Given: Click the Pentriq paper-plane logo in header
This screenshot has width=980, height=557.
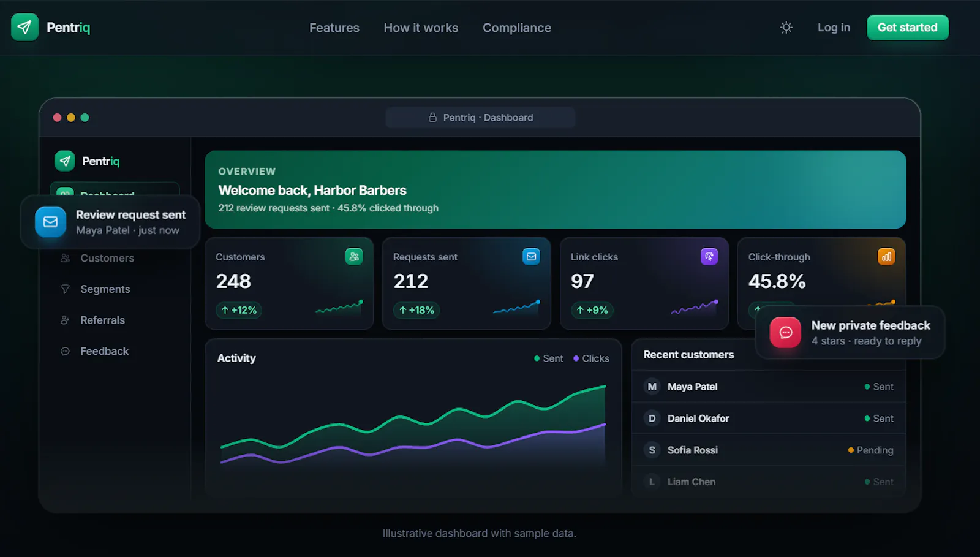Looking at the screenshot, I should click(24, 27).
